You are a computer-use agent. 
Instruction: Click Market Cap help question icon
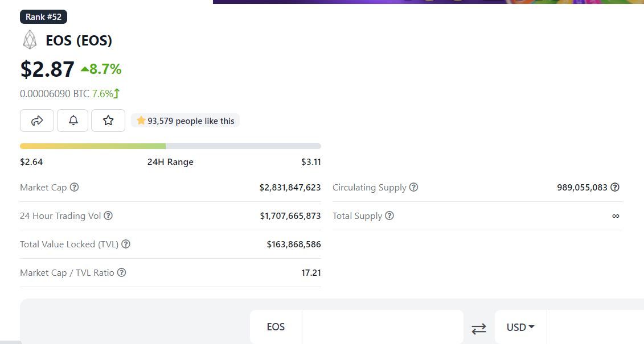pos(74,187)
